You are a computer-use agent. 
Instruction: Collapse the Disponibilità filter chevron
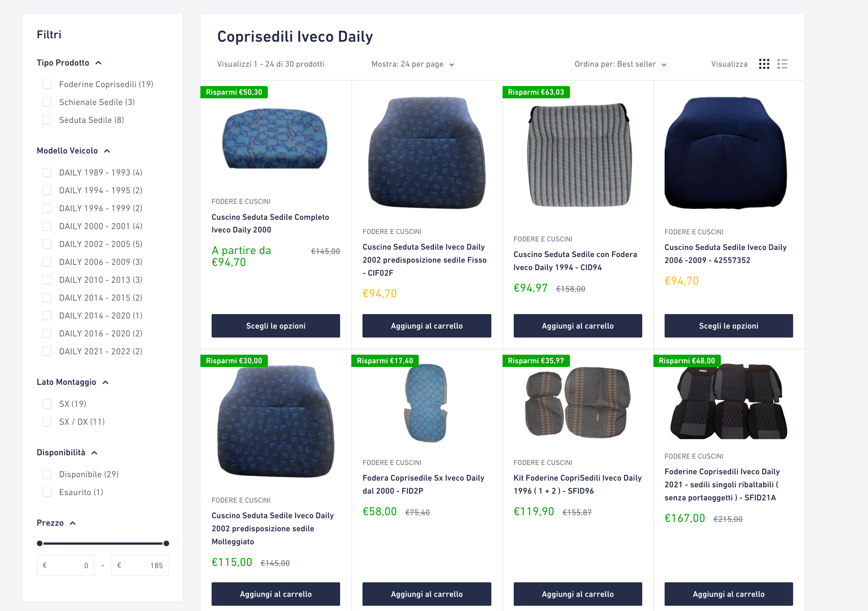click(x=95, y=453)
